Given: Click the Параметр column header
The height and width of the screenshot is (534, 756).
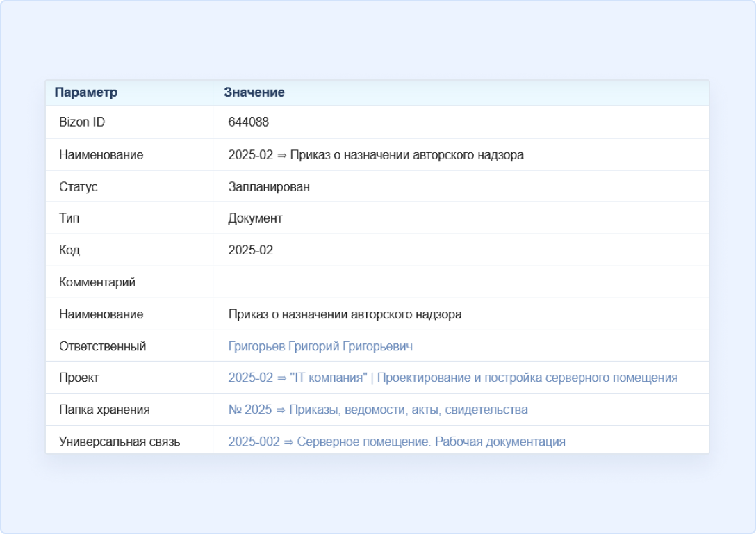Looking at the screenshot, I should tap(86, 92).
